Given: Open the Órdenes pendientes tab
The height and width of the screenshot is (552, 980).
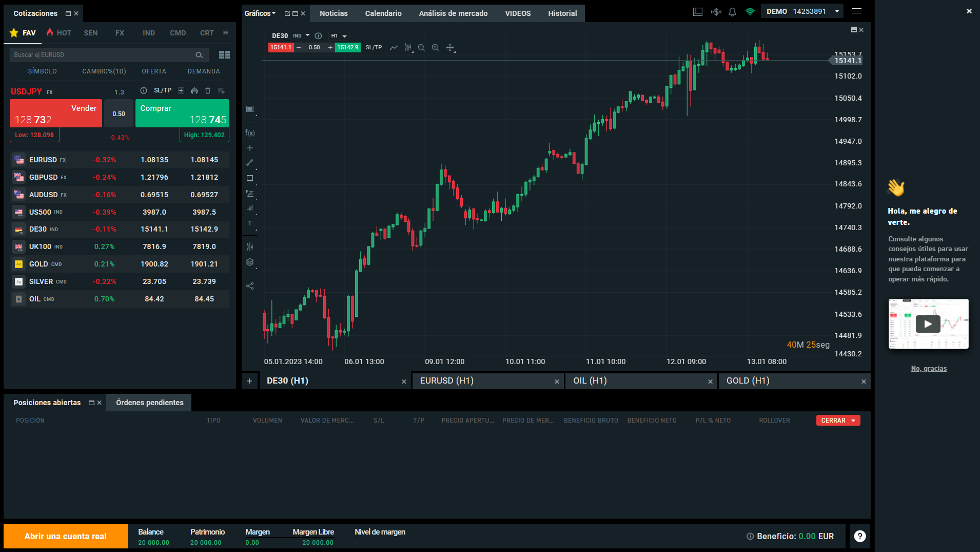Looking at the screenshot, I should pos(148,403).
